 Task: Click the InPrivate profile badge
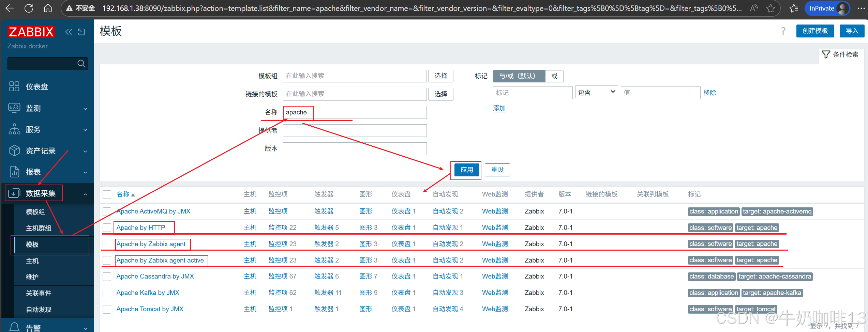click(x=827, y=8)
